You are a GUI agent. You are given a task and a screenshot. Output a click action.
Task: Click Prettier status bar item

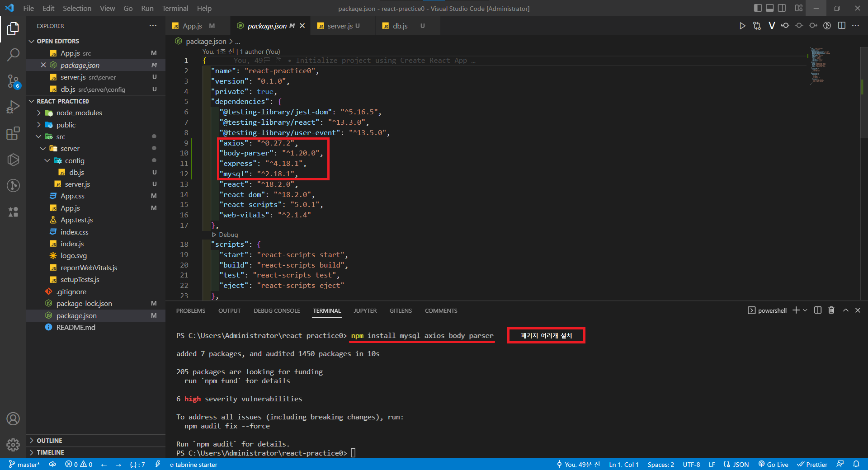tap(812, 465)
